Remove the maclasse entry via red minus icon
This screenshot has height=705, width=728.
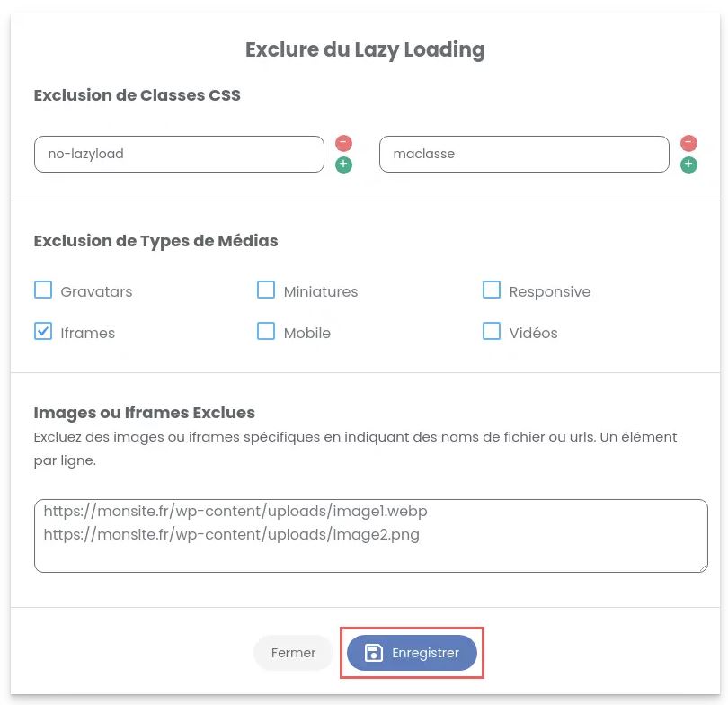pyautogui.click(x=688, y=142)
